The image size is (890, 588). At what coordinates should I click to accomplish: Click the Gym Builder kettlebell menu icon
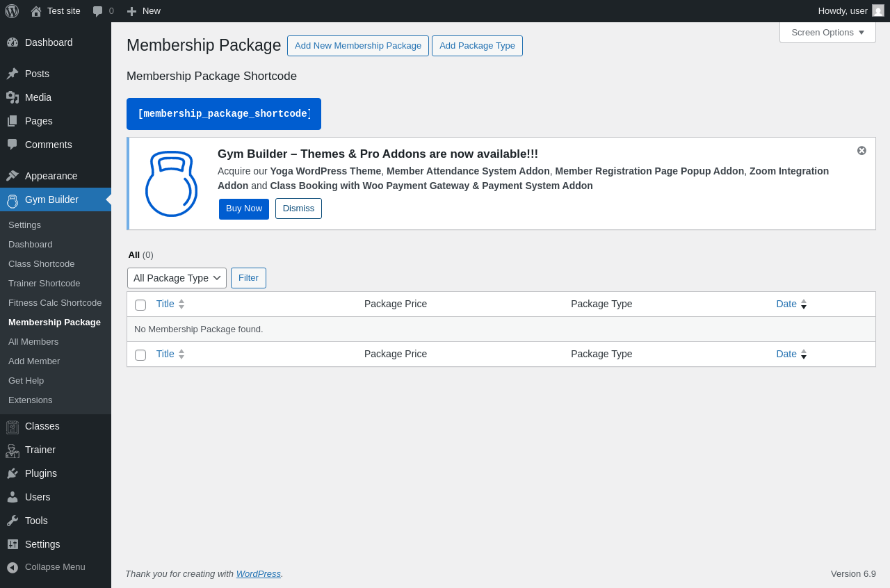pyautogui.click(x=13, y=201)
